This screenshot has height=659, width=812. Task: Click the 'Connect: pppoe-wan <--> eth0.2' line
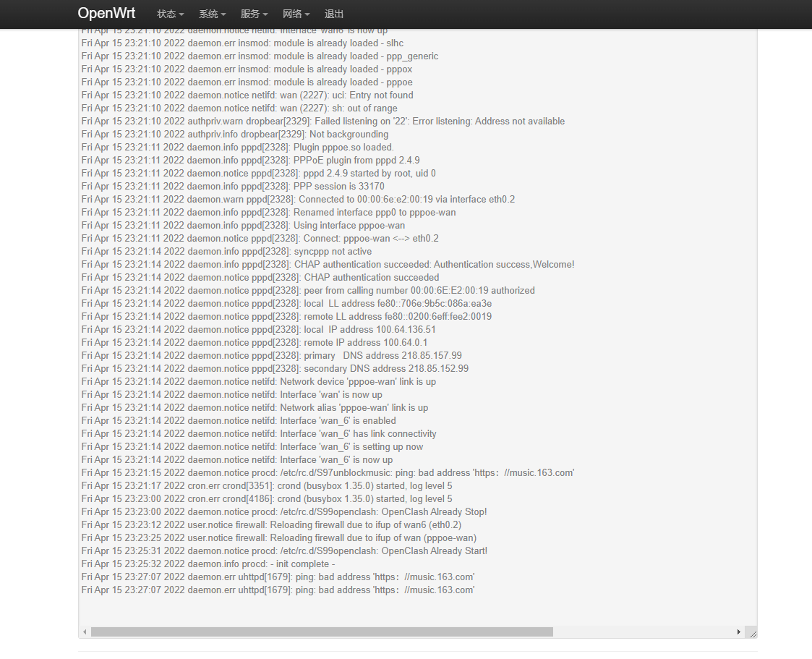point(260,238)
